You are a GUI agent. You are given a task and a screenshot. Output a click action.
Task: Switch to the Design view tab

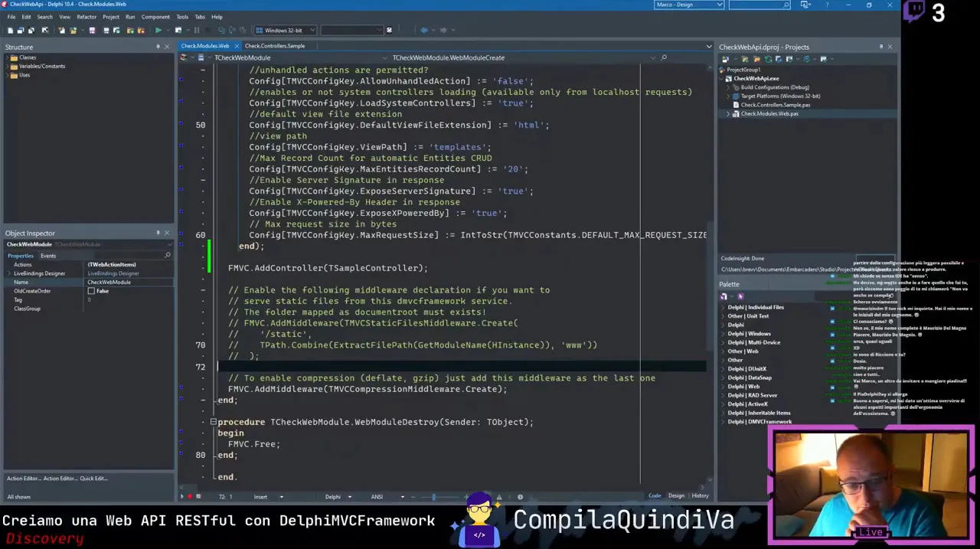[677, 495]
